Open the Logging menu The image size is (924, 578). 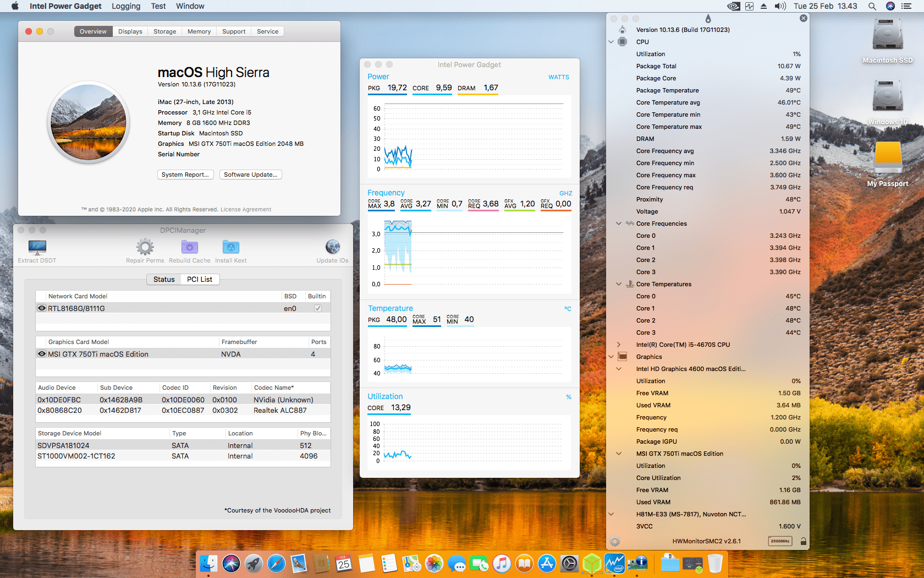126,6
